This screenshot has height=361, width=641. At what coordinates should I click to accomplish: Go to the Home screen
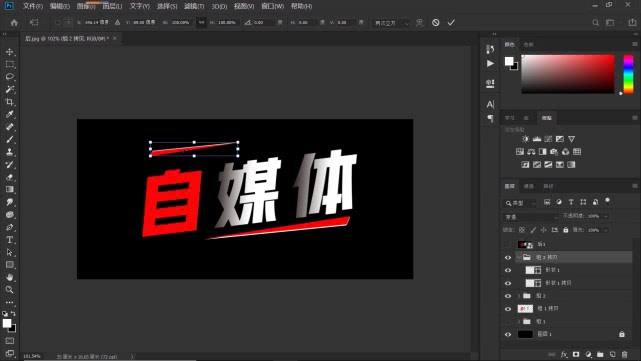coord(14,22)
